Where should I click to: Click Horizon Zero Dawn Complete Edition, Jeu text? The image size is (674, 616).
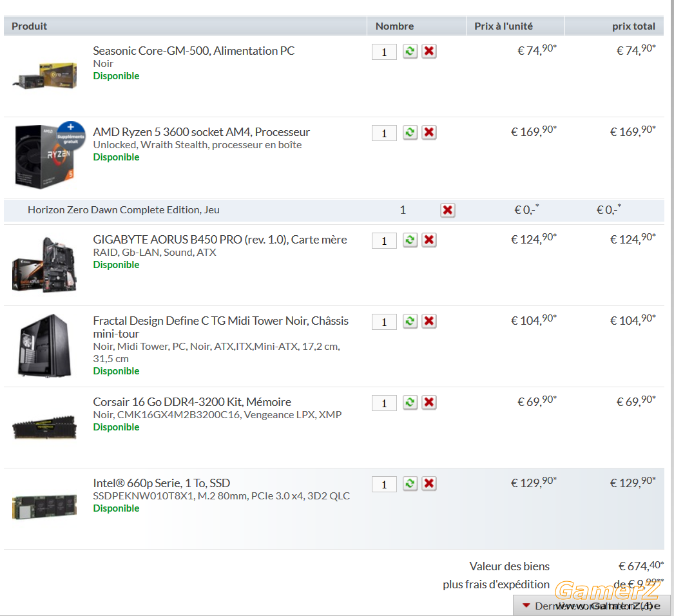124,210
